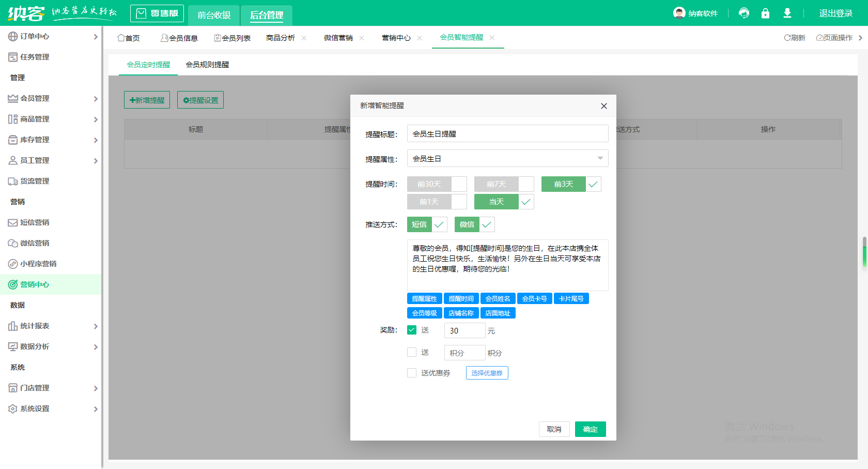Expand the 库存管理 sidebar chevron
868x469 pixels.
(96, 140)
